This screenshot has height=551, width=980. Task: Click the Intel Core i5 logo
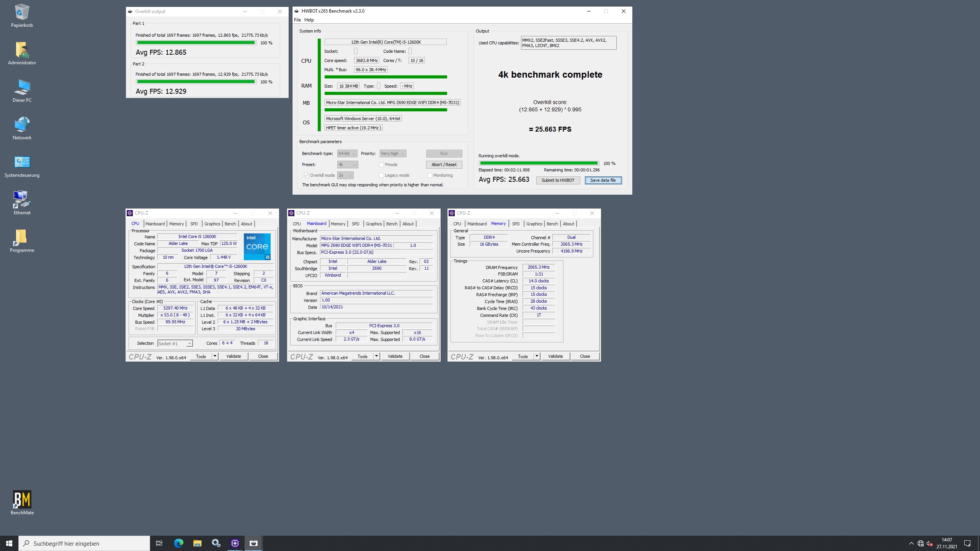point(257,247)
